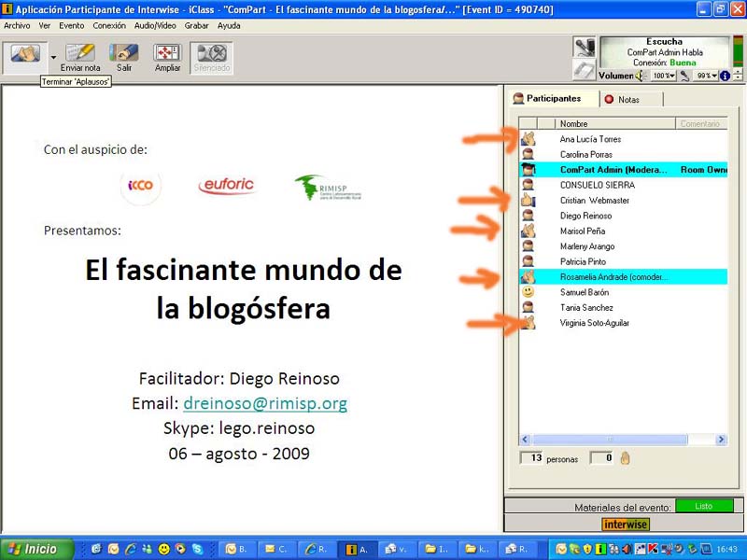Click the Windows Inicio start button

37,549
